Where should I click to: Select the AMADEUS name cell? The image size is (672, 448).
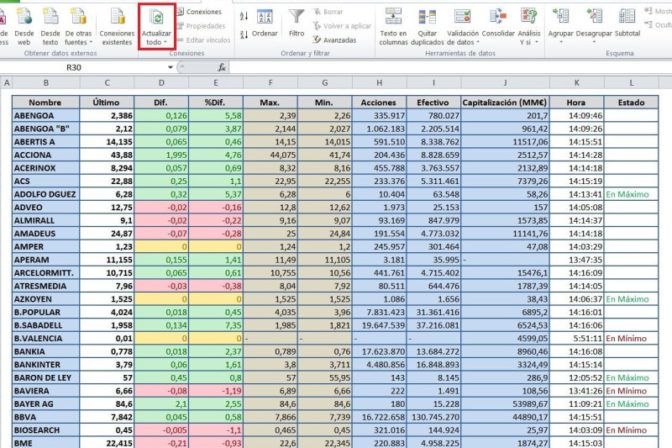(45, 234)
